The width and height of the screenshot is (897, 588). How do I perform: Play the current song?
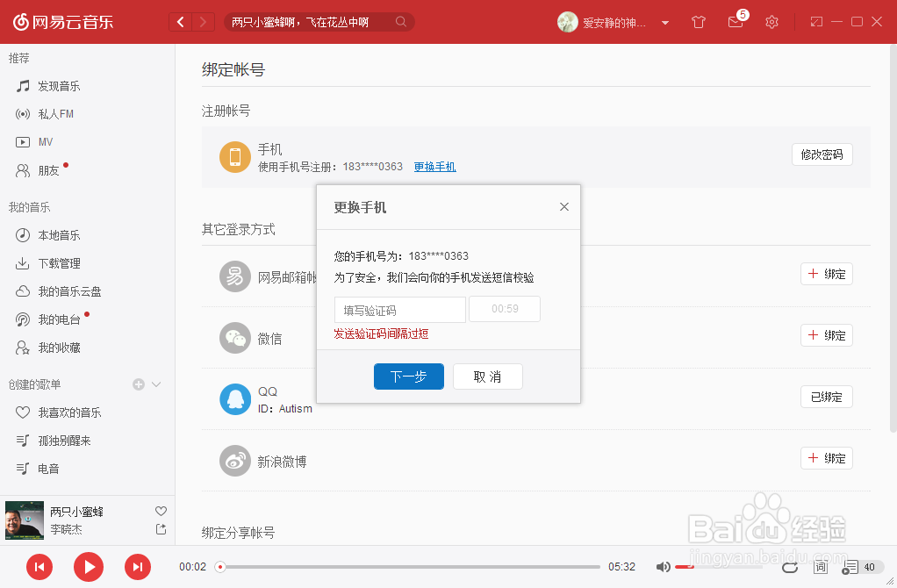pyautogui.click(x=89, y=567)
